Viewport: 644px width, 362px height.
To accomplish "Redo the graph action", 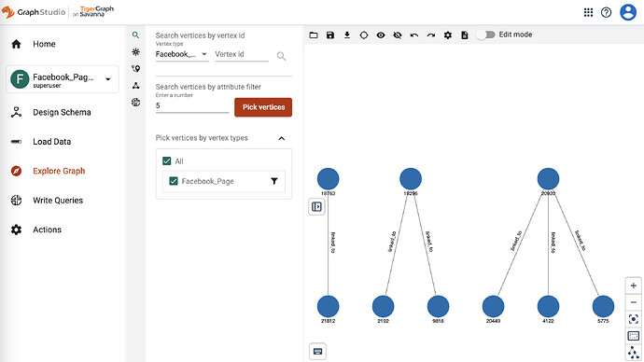I will 431,35.
